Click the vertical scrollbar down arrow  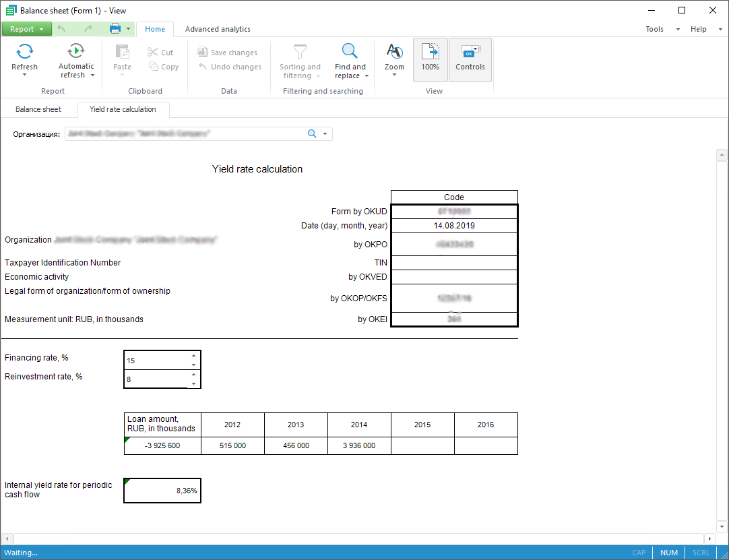(721, 526)
